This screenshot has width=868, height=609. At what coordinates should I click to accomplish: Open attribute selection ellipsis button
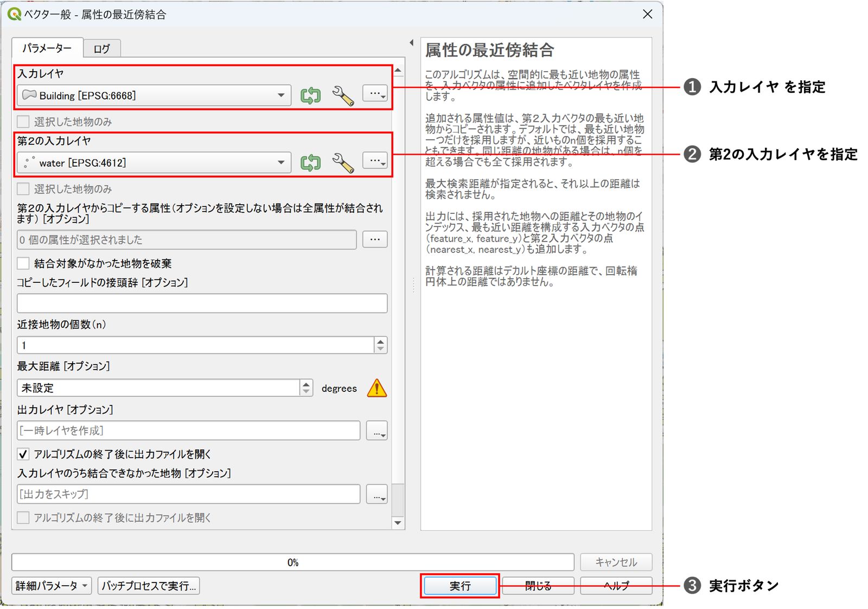click(375, 239)
